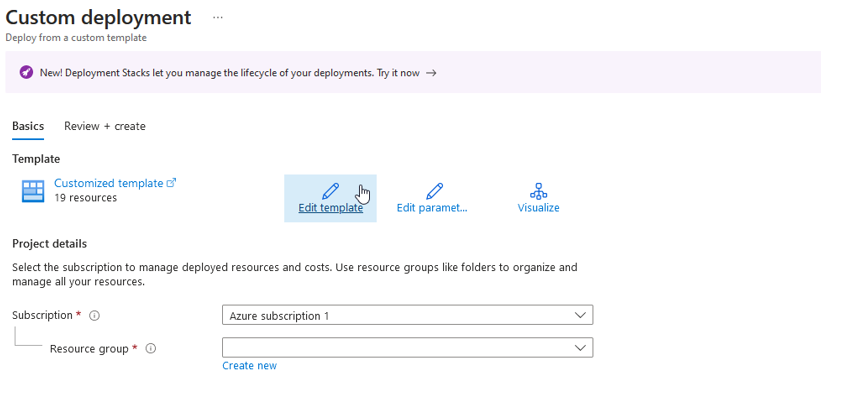842x416 pixels.
Task: Switch to the Basics tab
Action: tap(28, 126)
